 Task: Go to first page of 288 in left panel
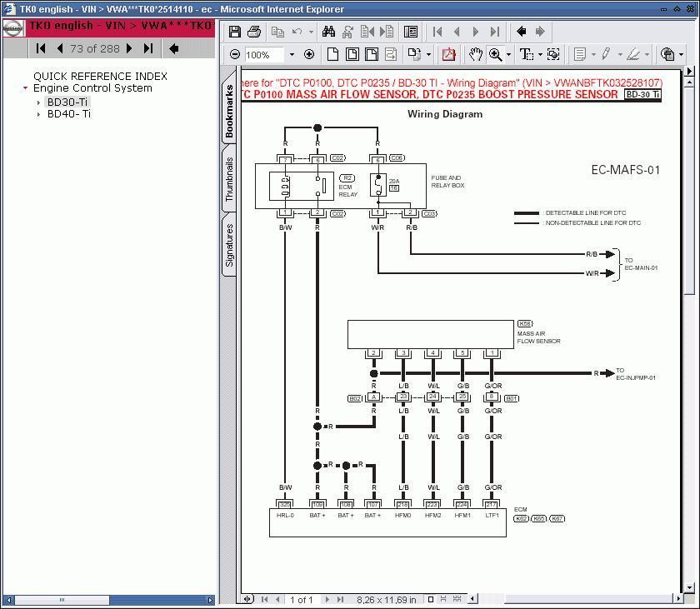click(41, 48)
